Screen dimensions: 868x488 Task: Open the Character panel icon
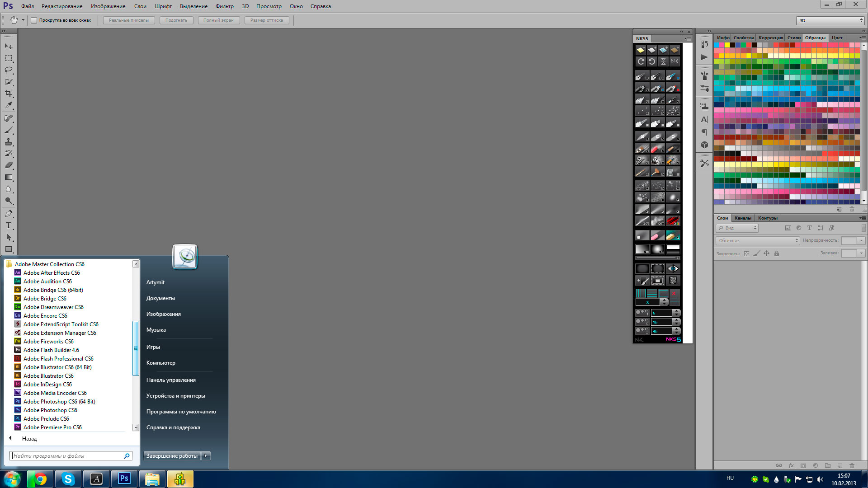click(704, 120)
